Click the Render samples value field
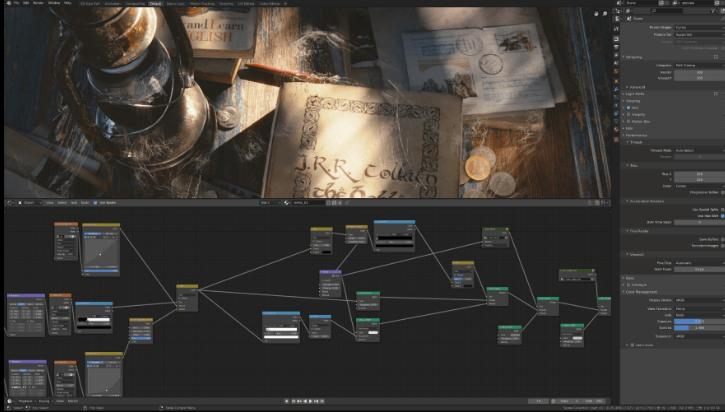Image resolution: width=725 pixels, height=412 pixels. pyautogui.click(x=699, y=72)
